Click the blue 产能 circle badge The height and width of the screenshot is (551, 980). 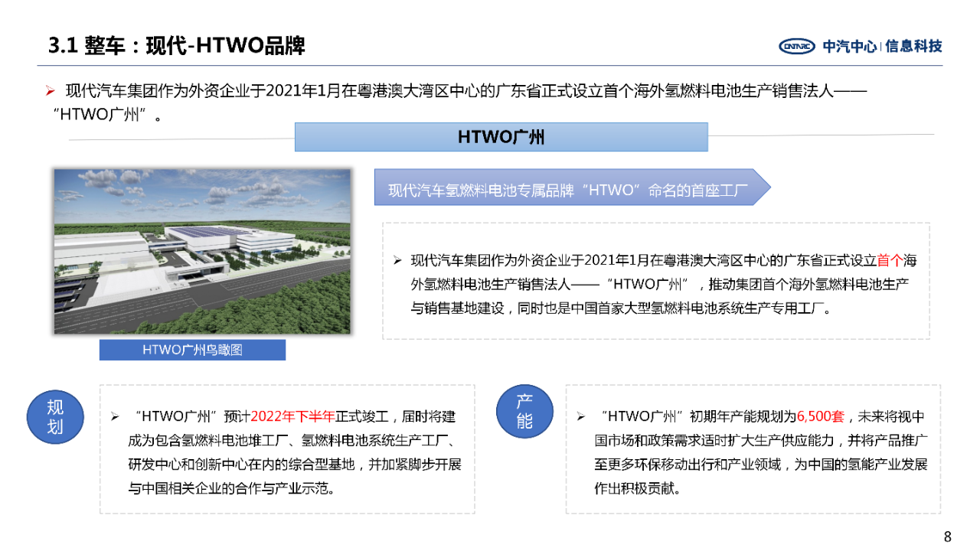[524, 412]
